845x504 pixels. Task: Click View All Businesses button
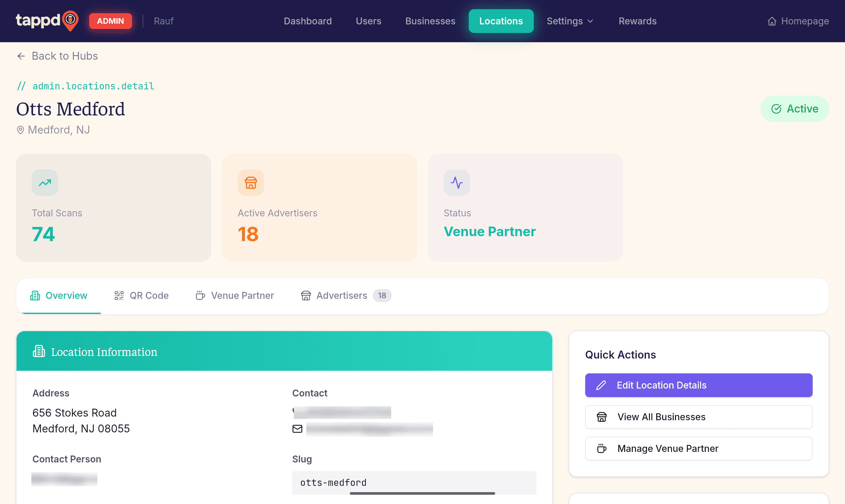[x=698, y=417]
